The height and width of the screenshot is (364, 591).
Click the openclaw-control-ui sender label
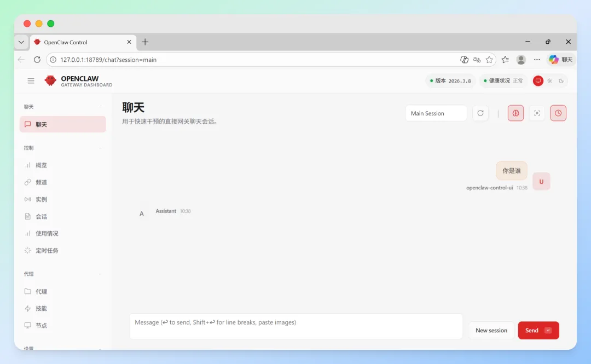click(x=489, y=188)
